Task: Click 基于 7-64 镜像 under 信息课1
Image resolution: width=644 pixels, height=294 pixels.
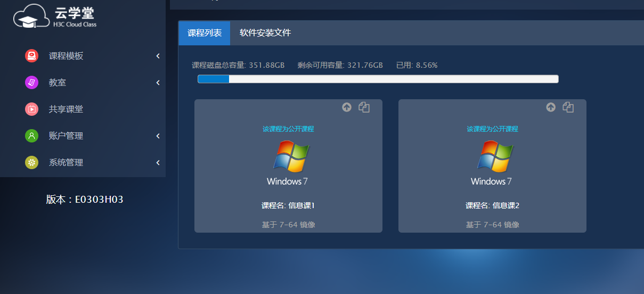Action: pos(288,225)
